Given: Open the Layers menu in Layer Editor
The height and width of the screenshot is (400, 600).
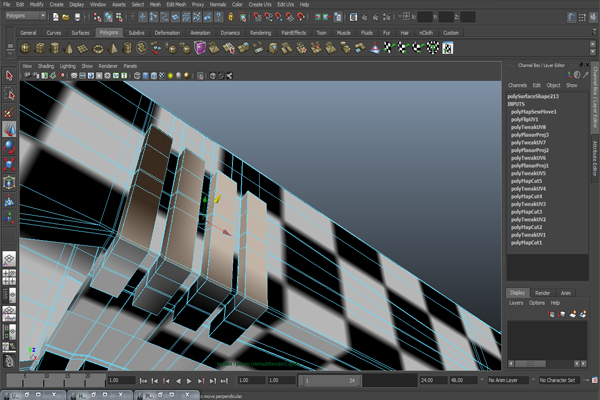Looking at the screenshot, I should [516, 303].
